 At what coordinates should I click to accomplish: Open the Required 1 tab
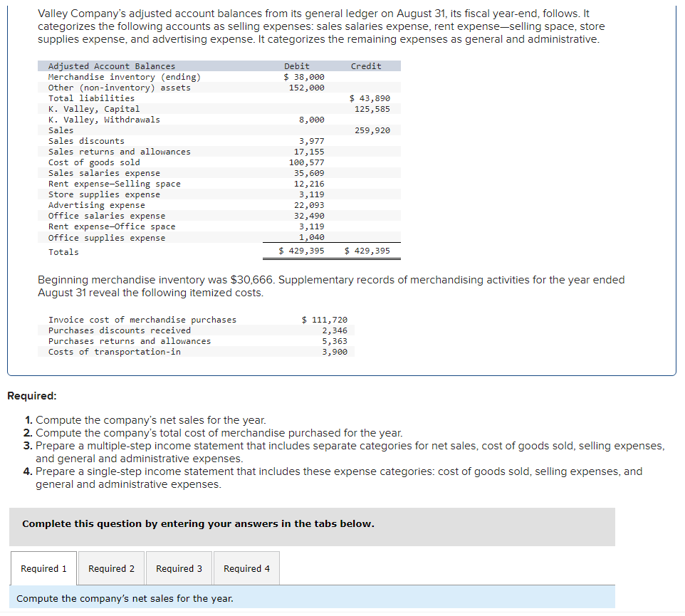pyautogui.click(x=43, y=568)
